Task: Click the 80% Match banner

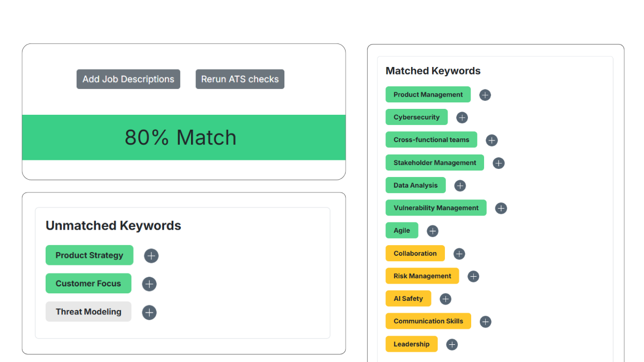Action: coord(180,137)
